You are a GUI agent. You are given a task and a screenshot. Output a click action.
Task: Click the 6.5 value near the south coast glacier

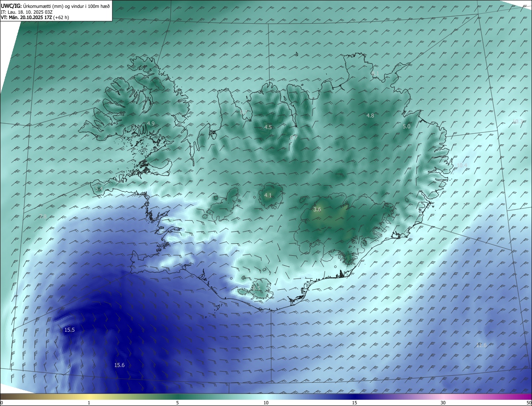[x=256, y=289]
